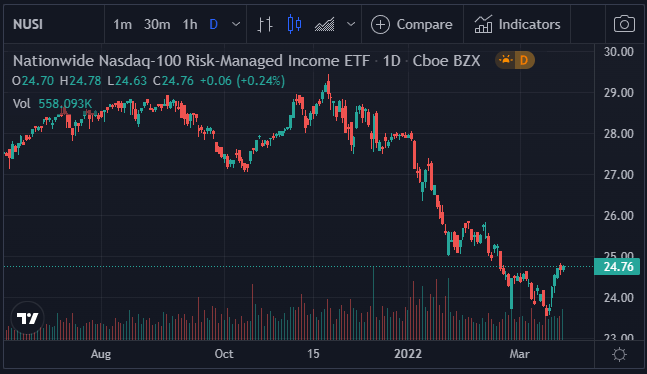This screenshot has height=374, width=647.
Task: Click the 27.00 price scale label
Action: click(619, 175)
